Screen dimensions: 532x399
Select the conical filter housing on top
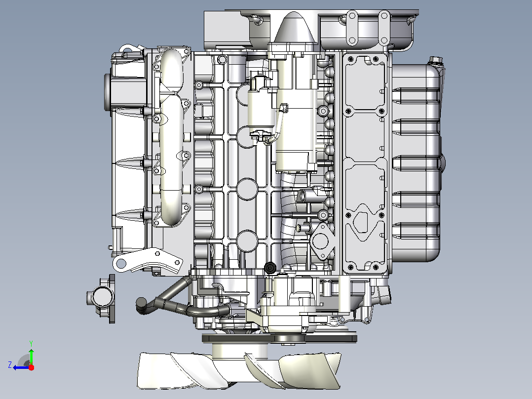tap(294, 27)
